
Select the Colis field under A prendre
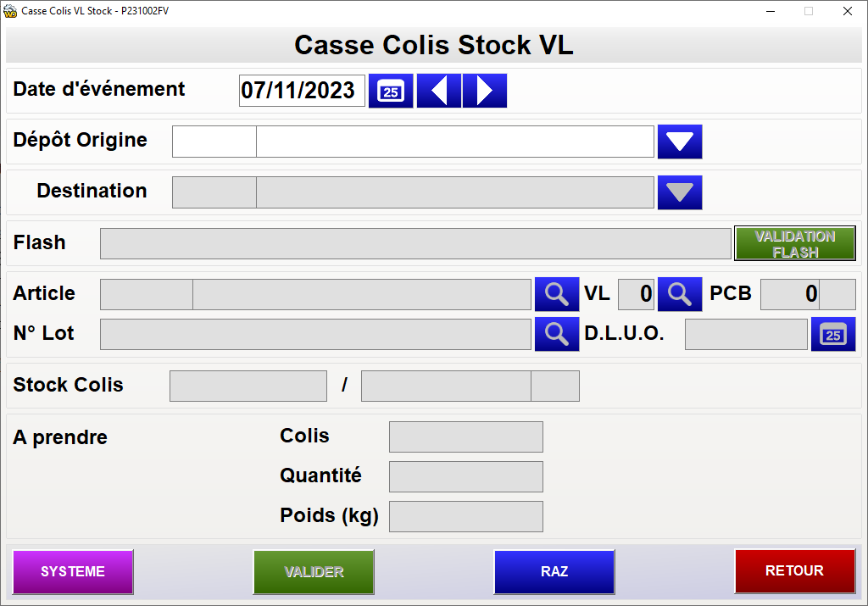point(465,436)
